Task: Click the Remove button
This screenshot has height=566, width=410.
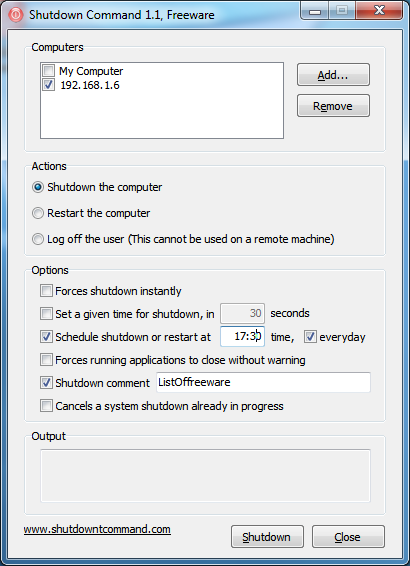Action: pyautogui.click(x=333, y=106)
